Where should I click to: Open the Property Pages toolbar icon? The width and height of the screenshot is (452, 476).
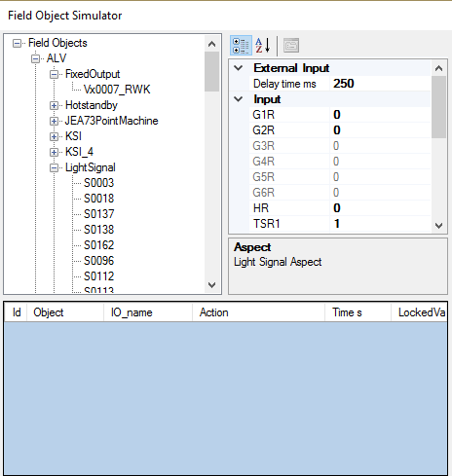tap(291, 45)
